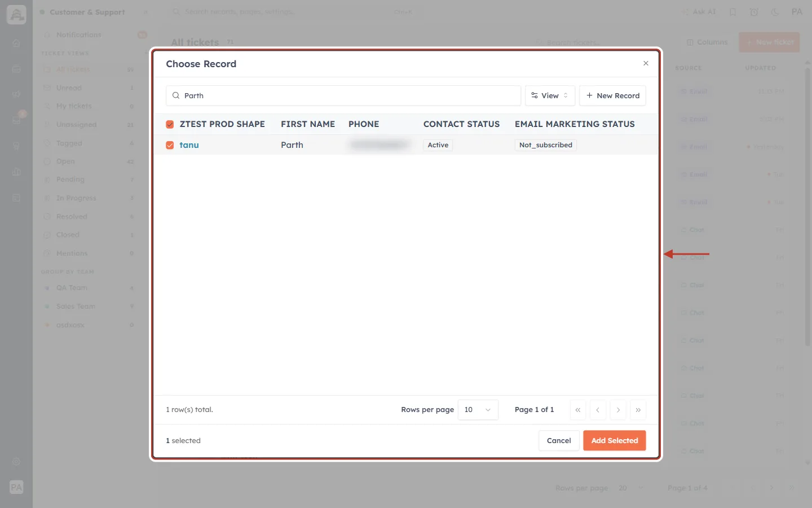Open the background rows per page dropdown showing 20
The image size is (812, 508).
[x=630, y=488]
